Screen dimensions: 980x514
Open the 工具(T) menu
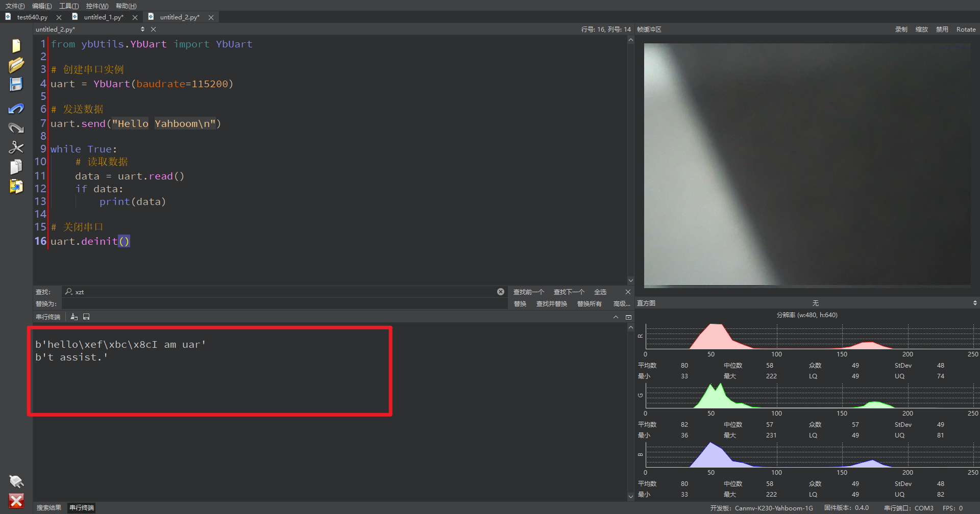(x=69, y=6)
